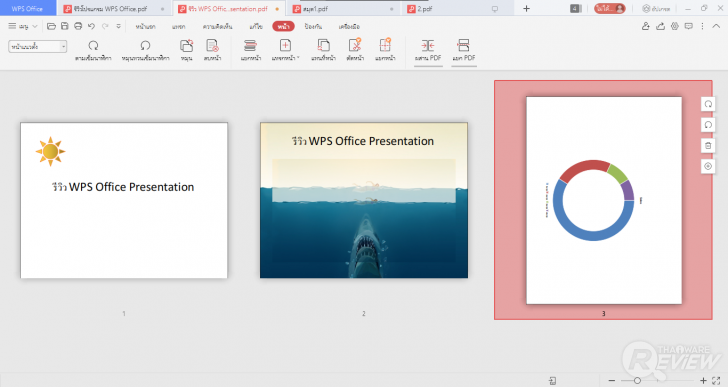The height and width of the screenshot is (387, 728).
Task: Click the open tabs count badge 4
Action: 575,8
